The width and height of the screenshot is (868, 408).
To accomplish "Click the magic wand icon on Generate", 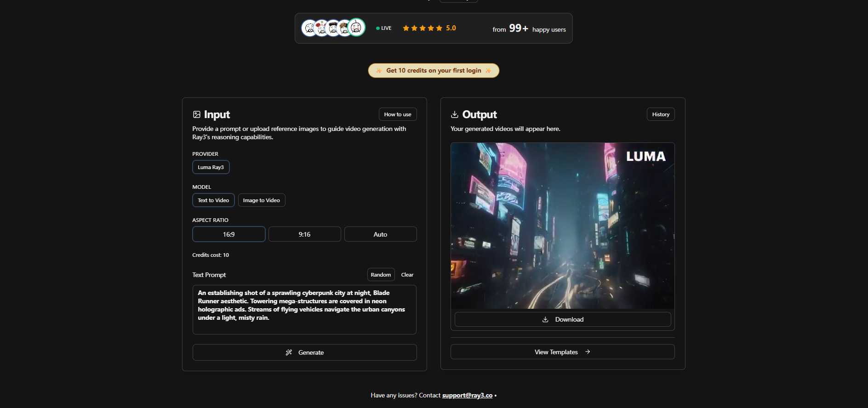I will tap(289, 352).
